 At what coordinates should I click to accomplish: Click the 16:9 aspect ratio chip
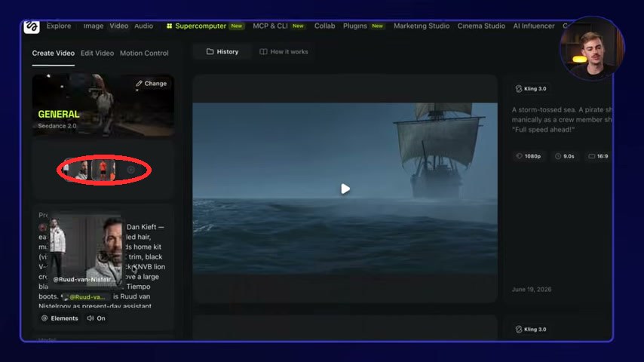click(599, 156)
